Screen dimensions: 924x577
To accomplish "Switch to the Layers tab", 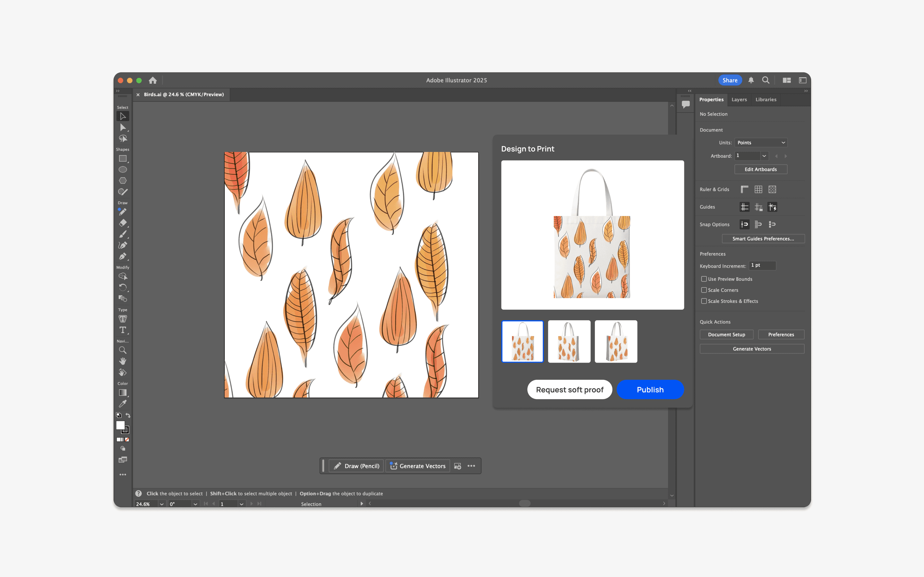I will point(739,100).
